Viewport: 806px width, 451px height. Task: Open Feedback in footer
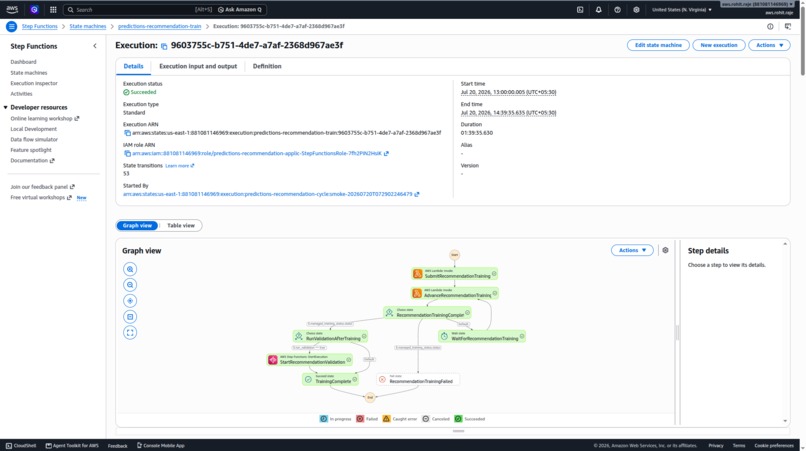click(118, 445)
